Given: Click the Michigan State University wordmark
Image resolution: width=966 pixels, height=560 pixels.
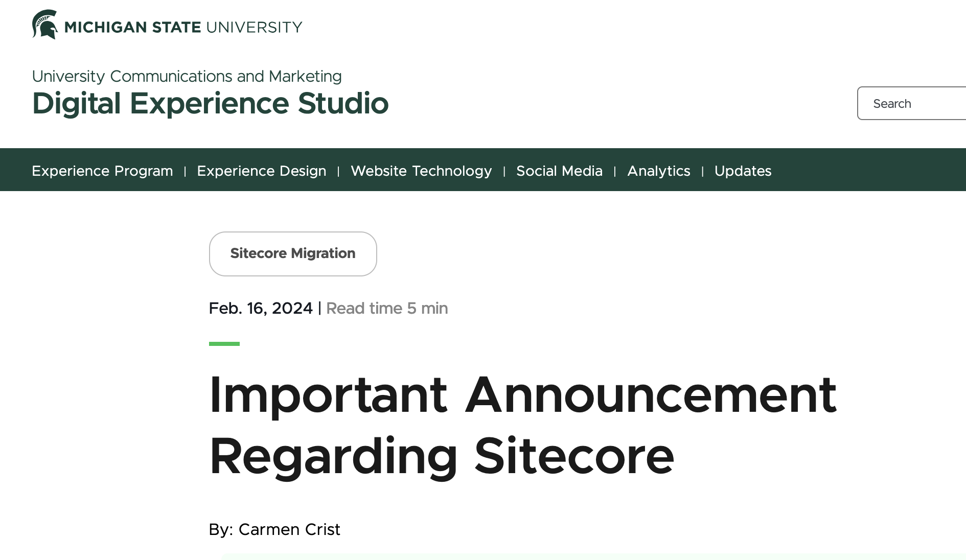Looking at the screenshot, I should [183, 27].
